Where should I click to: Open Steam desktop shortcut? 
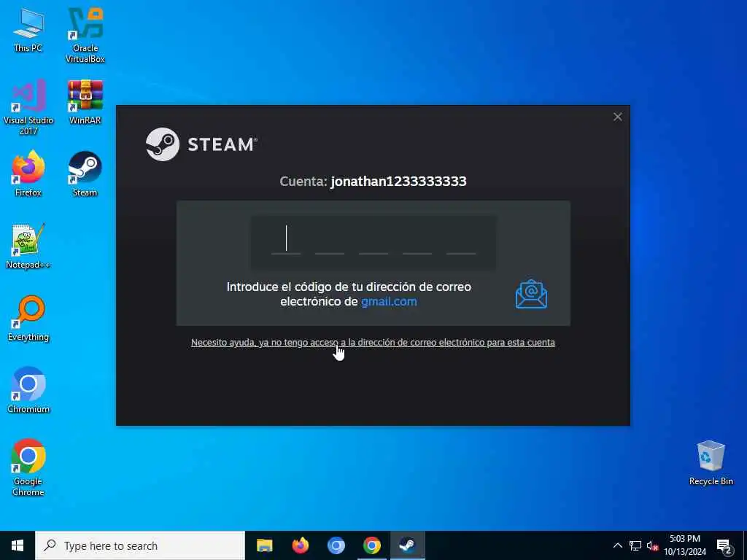point(85,174)
